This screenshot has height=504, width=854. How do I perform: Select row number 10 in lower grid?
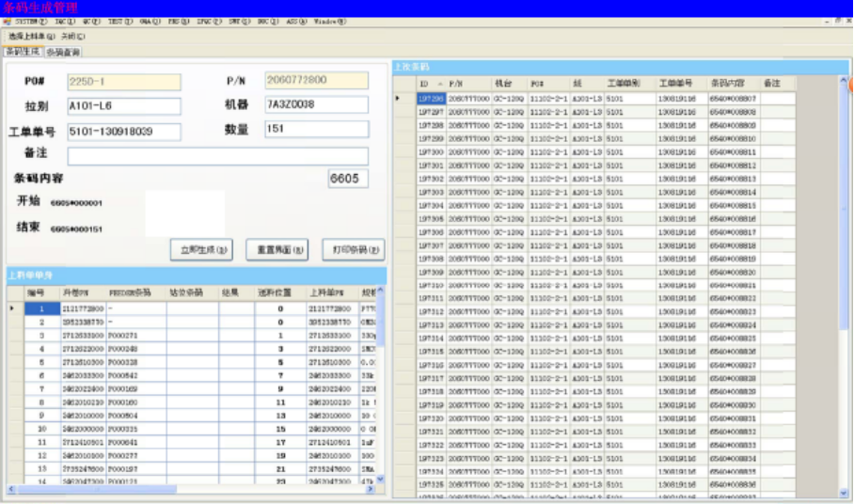tap(41, 429)
